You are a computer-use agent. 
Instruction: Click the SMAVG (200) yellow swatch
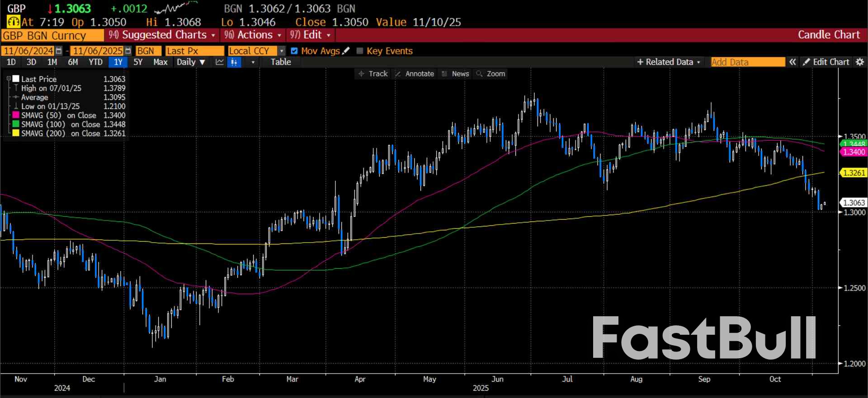coord(16,133)
